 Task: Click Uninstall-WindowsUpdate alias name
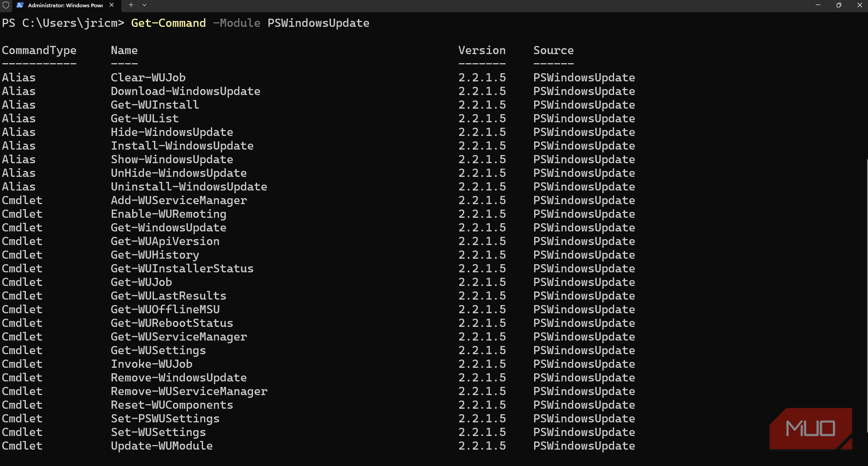(189, 187)
